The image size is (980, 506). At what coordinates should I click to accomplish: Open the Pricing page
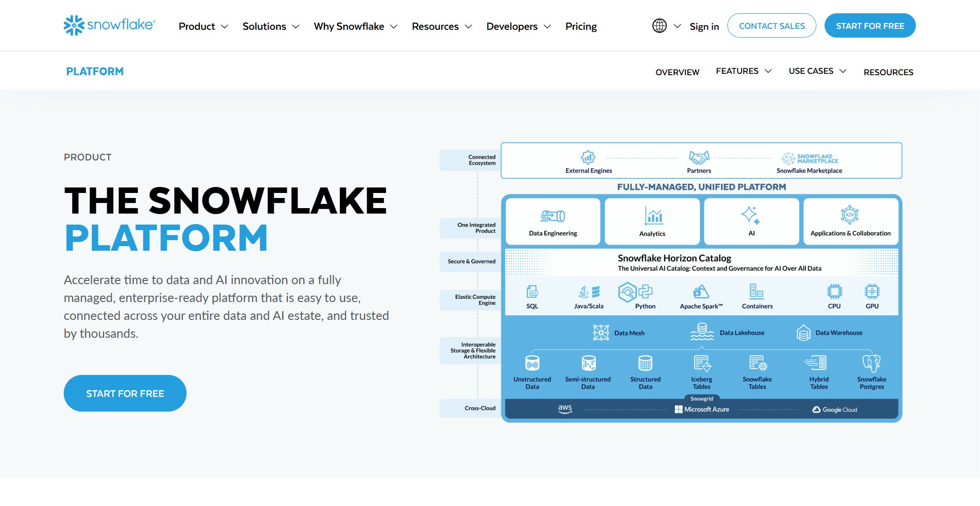coord(581,26)
